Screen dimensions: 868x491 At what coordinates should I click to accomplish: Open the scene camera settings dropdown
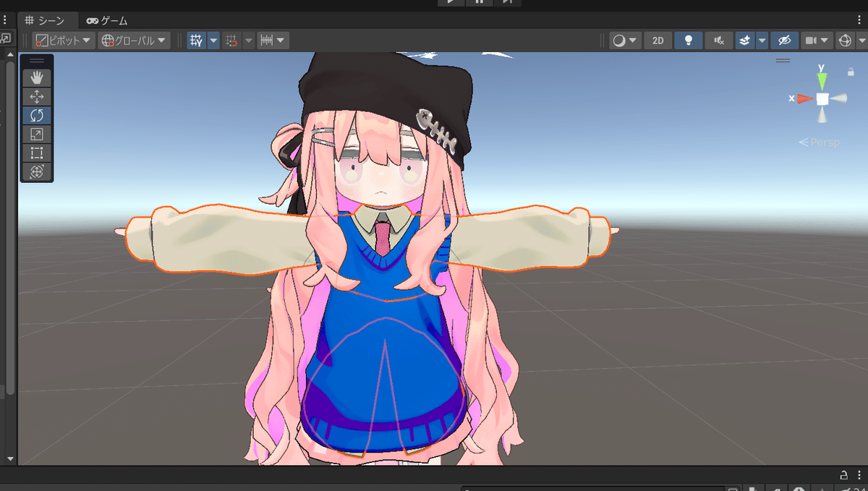pos(817,40)
